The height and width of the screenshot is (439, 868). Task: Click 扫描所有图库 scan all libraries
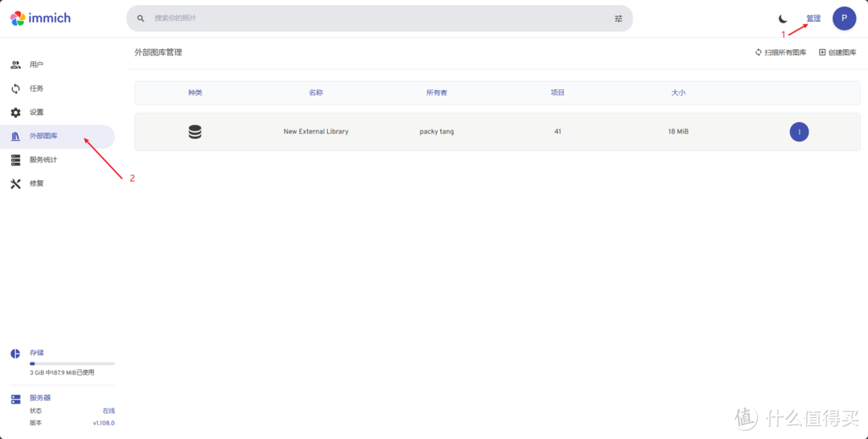tap(780, 52)
